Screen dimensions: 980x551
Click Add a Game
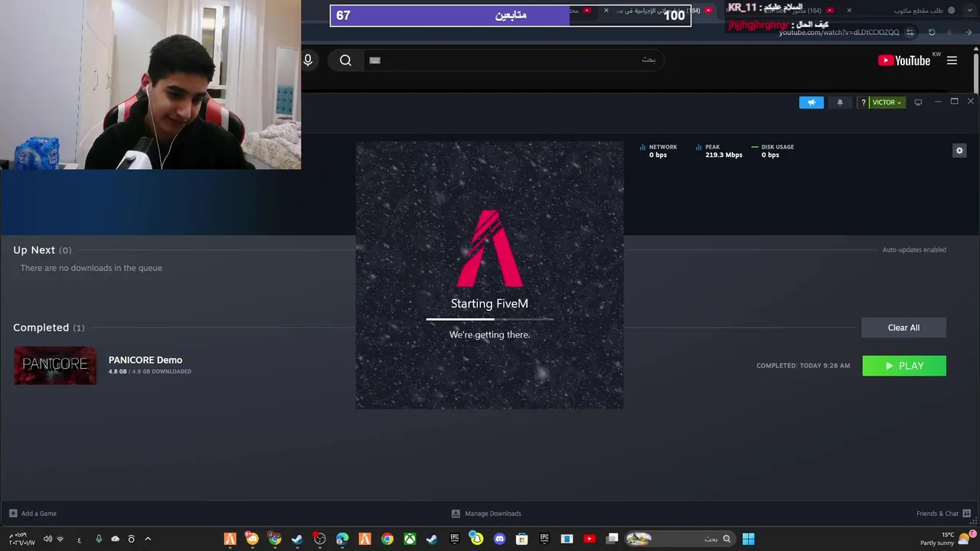(x=33, y=514)
